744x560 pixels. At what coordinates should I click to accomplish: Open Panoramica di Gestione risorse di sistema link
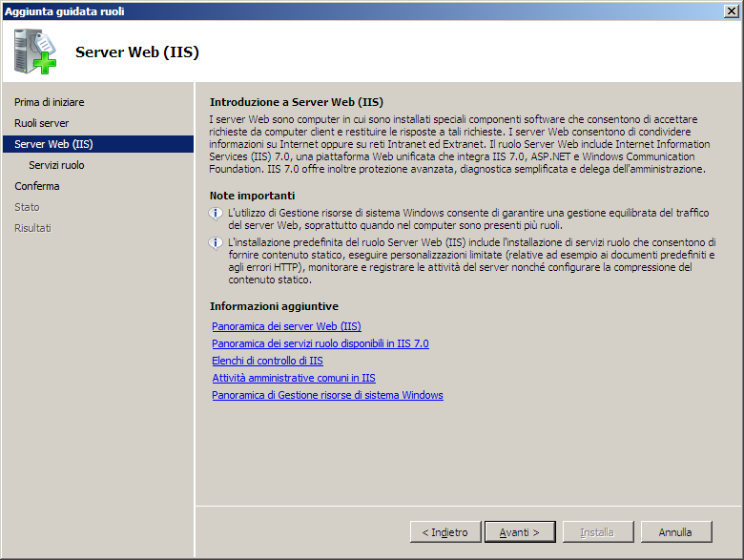pyautogui.click(x=327, y=395)
